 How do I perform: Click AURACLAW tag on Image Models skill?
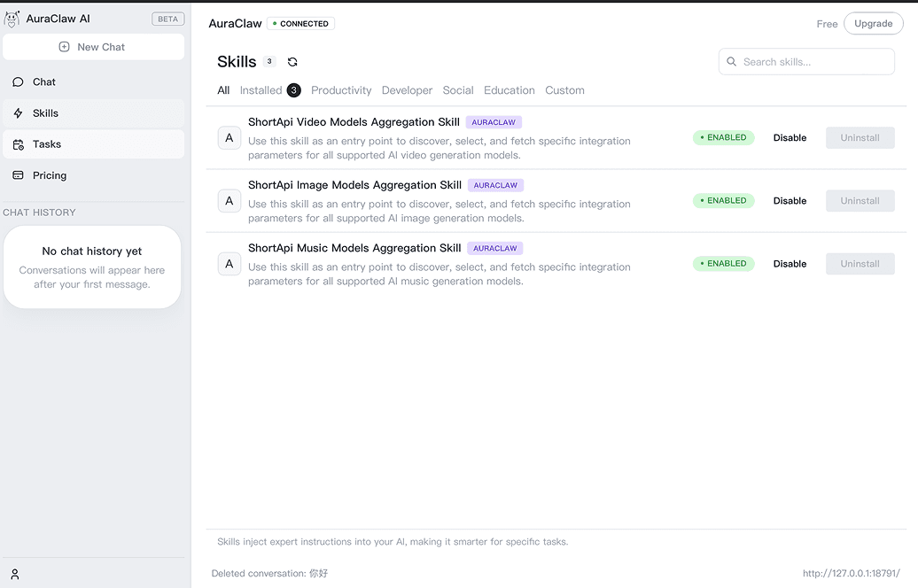tap(495, 185)
